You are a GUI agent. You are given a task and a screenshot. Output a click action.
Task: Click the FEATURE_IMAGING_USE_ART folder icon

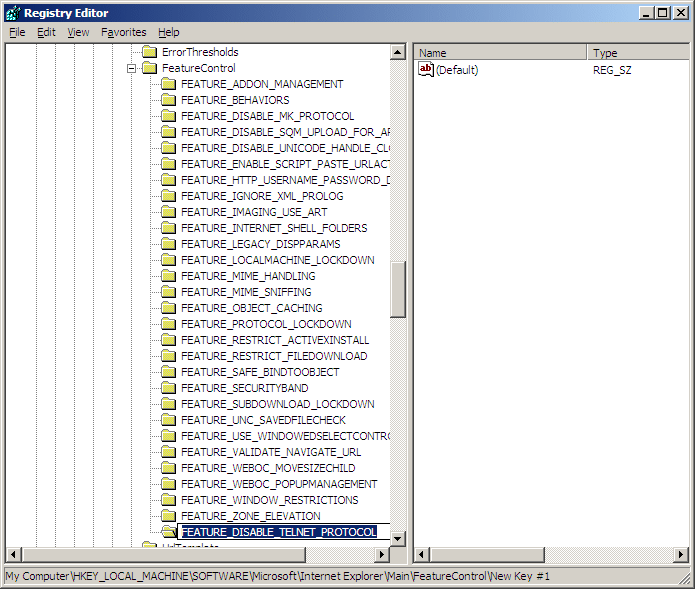point(168,212)
